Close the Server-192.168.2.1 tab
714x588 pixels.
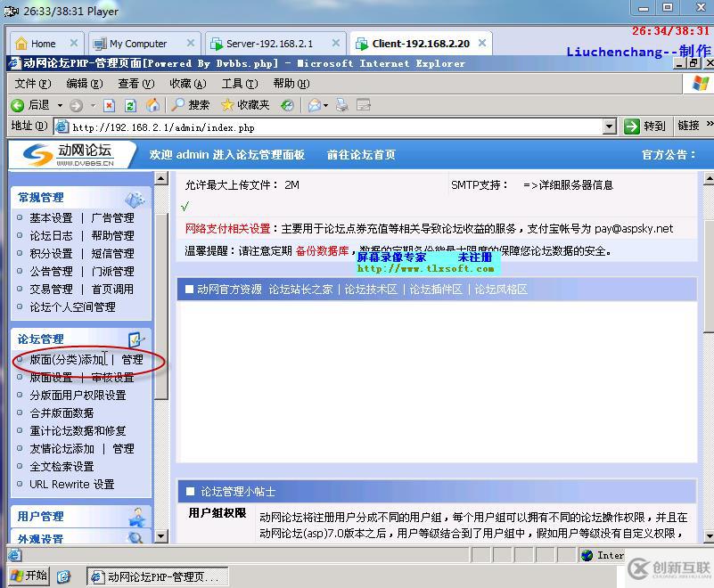(x=335, y=43)
